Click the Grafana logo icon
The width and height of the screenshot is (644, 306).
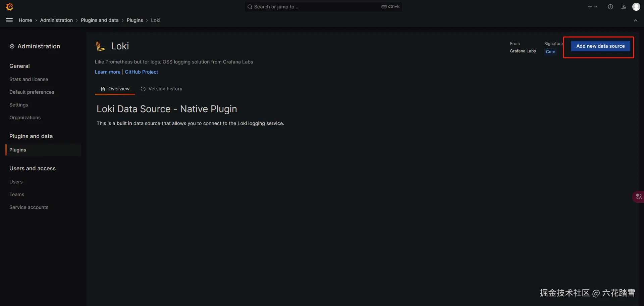9,7
